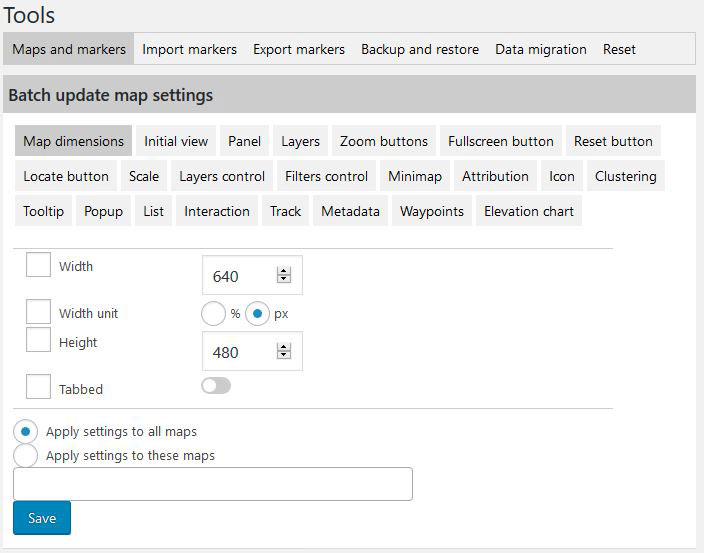704x553 pixels.
Task: Increase the Width value with up arrow
Action: pyautogui.click(x=284, y=271)
